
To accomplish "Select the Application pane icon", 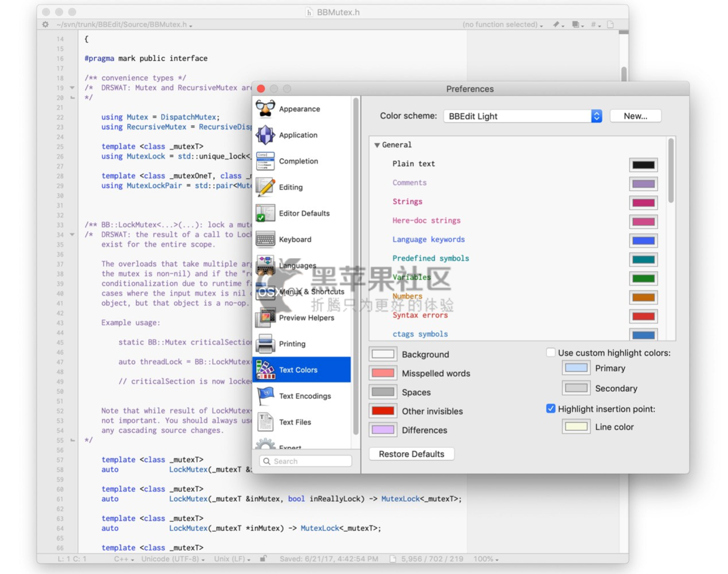I will pos(265,135).
